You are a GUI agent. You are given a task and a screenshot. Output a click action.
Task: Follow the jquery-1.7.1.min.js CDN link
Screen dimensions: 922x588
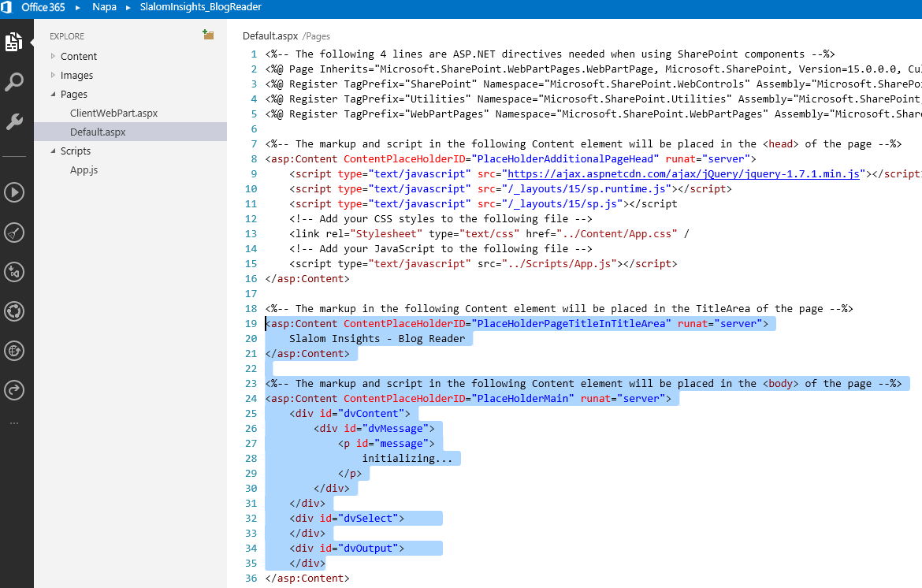pyautogui.click(x=683, y=174)
